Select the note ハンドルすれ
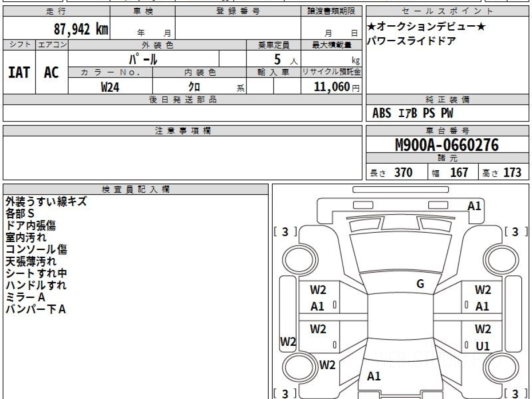The height and width of the screenshot is (399, 532). pos(36,285)
